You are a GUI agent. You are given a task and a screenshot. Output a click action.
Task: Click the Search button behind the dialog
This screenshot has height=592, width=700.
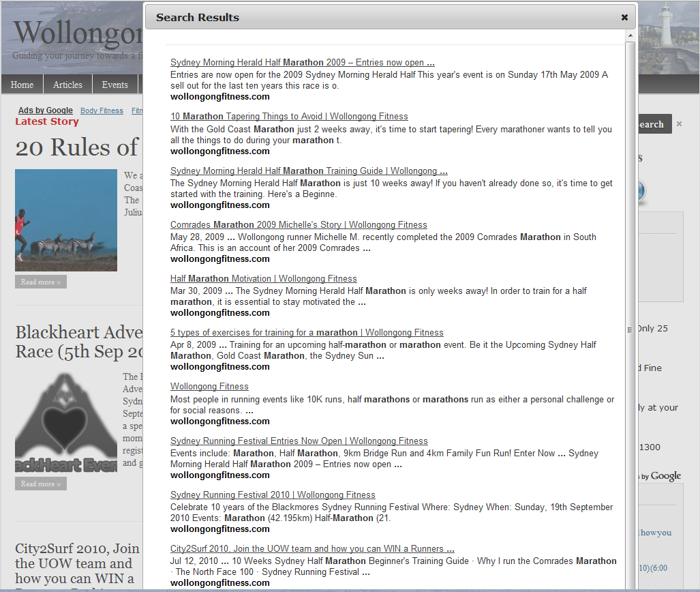pos(652,124)
